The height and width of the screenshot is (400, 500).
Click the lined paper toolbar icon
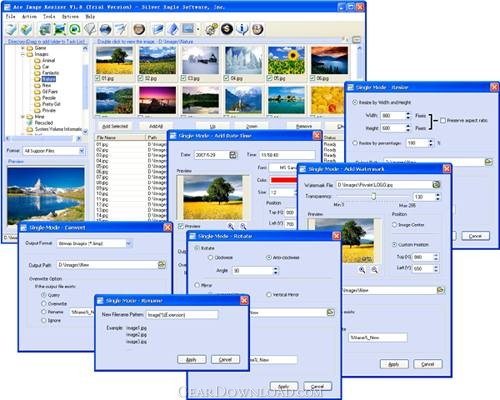[x=121, y=30]
